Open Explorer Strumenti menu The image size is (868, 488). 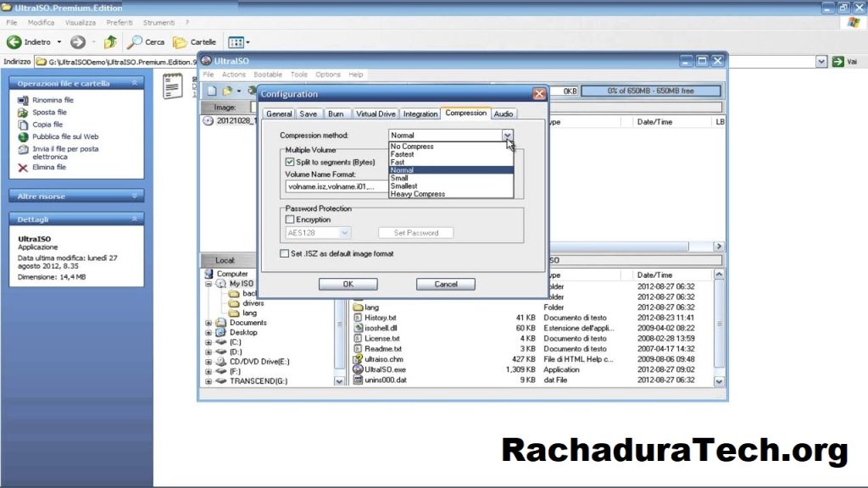(x=159, y=23)
